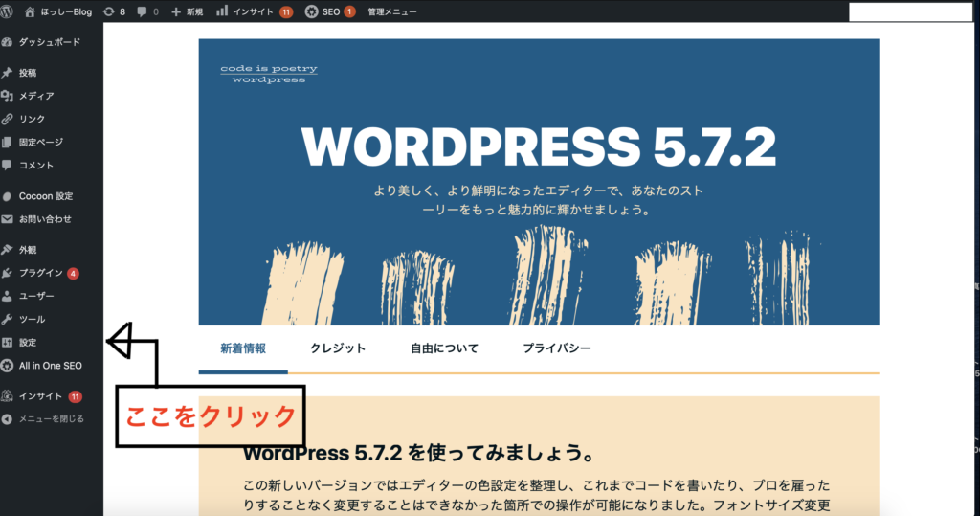The height and width of the screenshot is (516, 980).
Task: Switch to the クレジット tab
Action: [338, 348]
